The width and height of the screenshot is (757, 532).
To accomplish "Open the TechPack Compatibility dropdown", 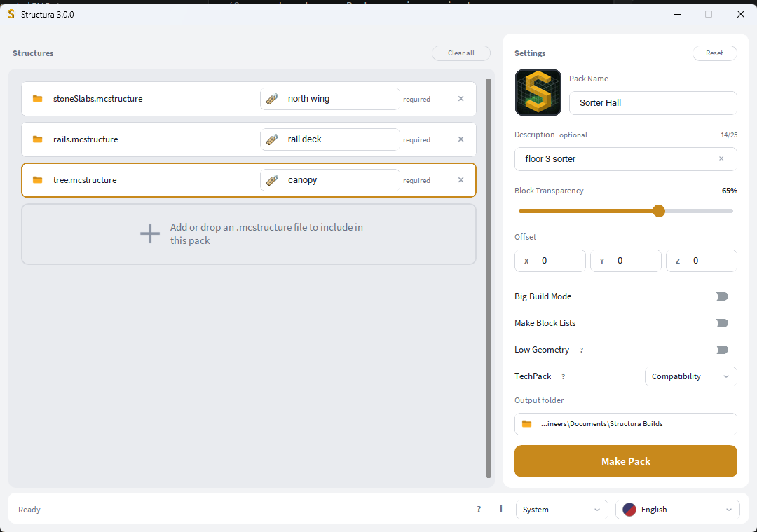I will point(690,376).
